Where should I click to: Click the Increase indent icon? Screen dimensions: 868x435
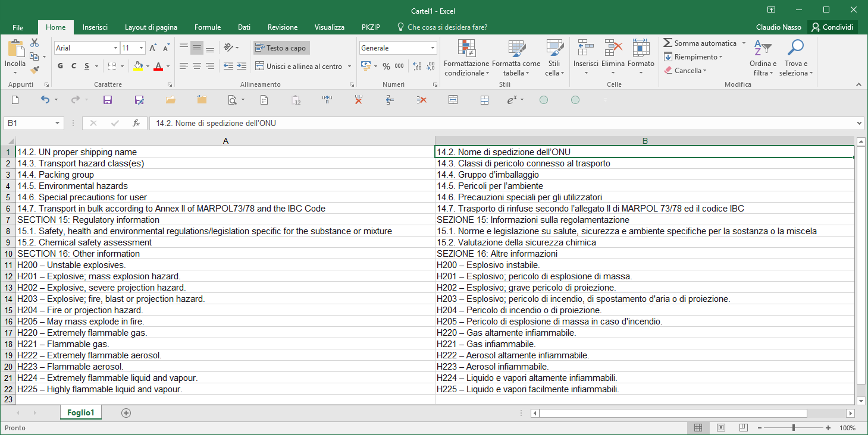241,66
